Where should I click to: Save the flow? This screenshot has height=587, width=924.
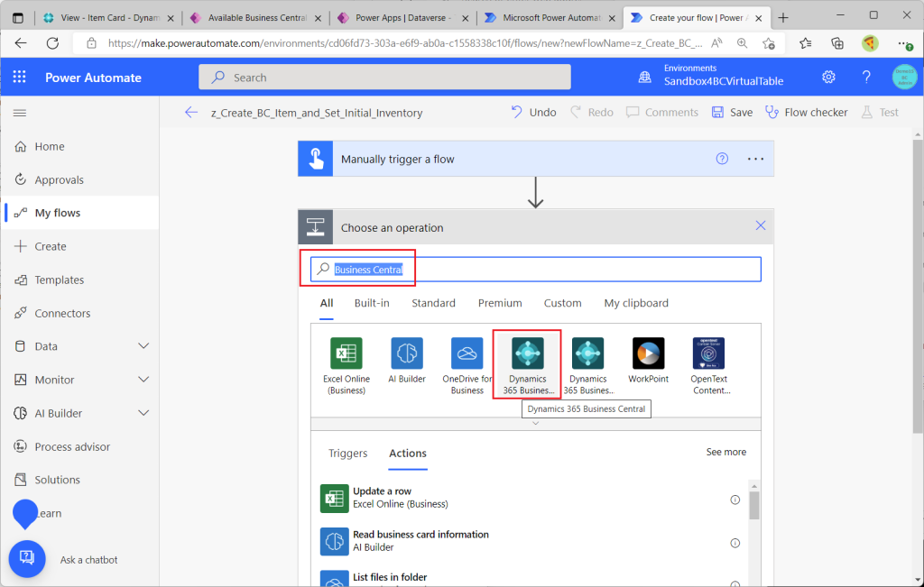pyautogui.click(x=732, y=113)
